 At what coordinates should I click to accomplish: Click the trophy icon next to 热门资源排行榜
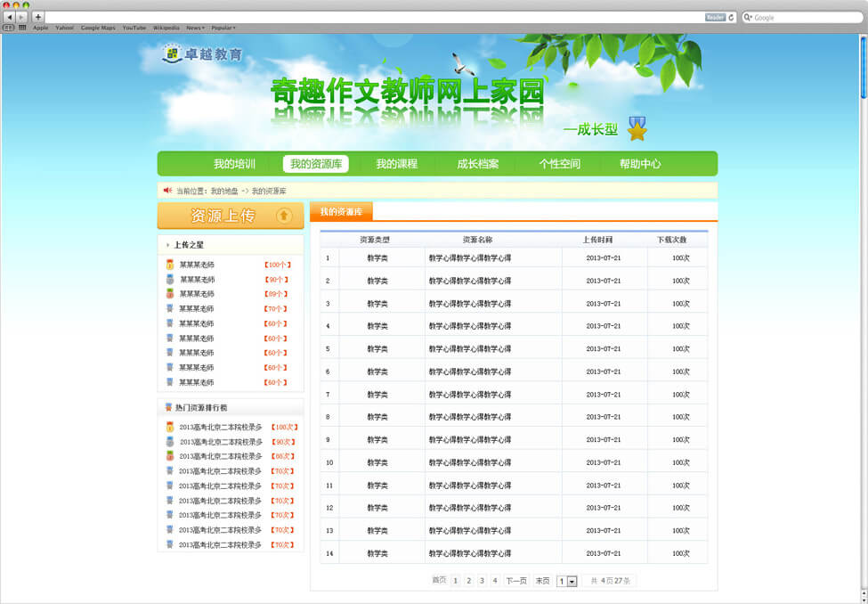click(x=167, y=407)
